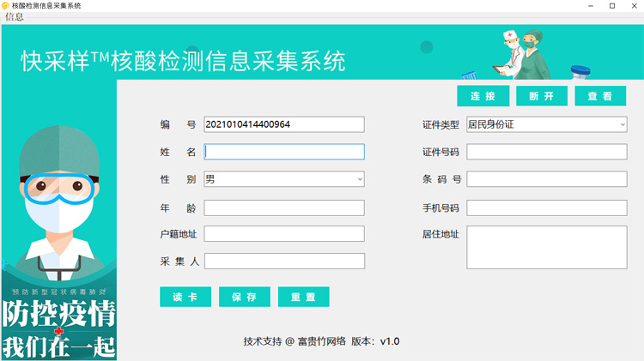Click the 采集人 collector input field
Image resolution: width=644 pixels, height=361 pixels.
click(284, 262)
